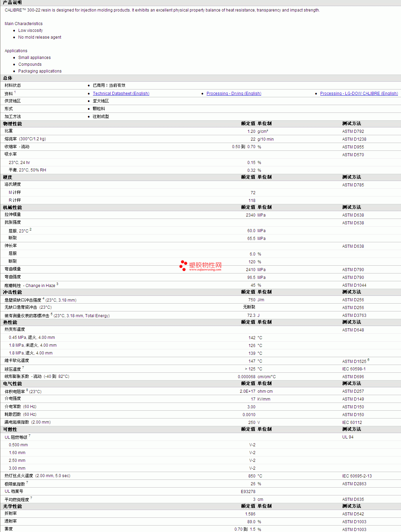Image resolution: width=401 pixels, height=532 pixels.
Task: Click the ASTM D1044 test method
Action: coord(354,285)
